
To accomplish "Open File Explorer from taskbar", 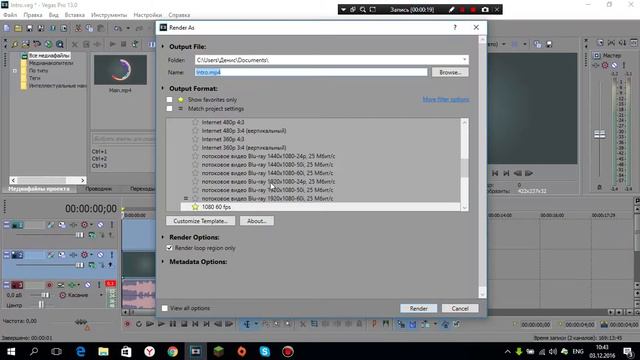I will [x=103, y=351].
